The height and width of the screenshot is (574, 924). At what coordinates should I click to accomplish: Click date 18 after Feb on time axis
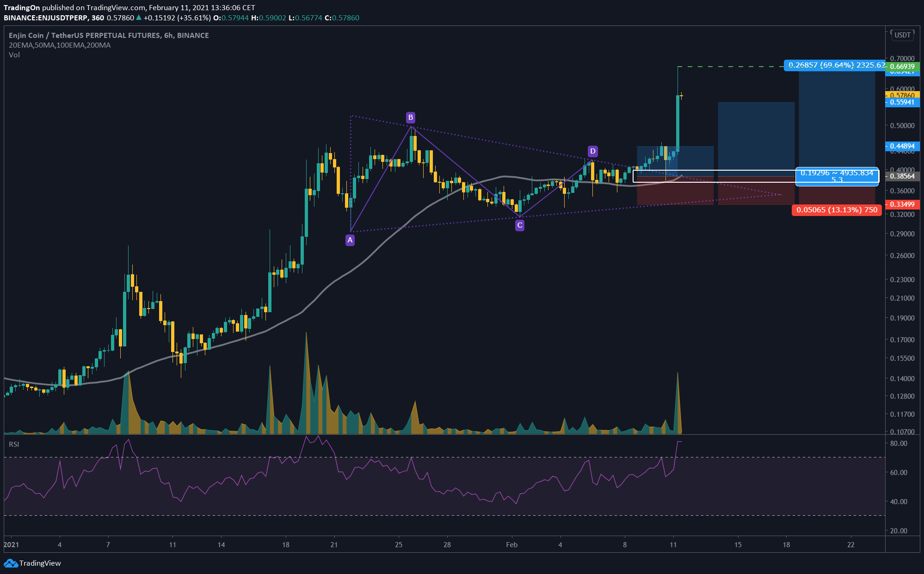coord(786,545)
